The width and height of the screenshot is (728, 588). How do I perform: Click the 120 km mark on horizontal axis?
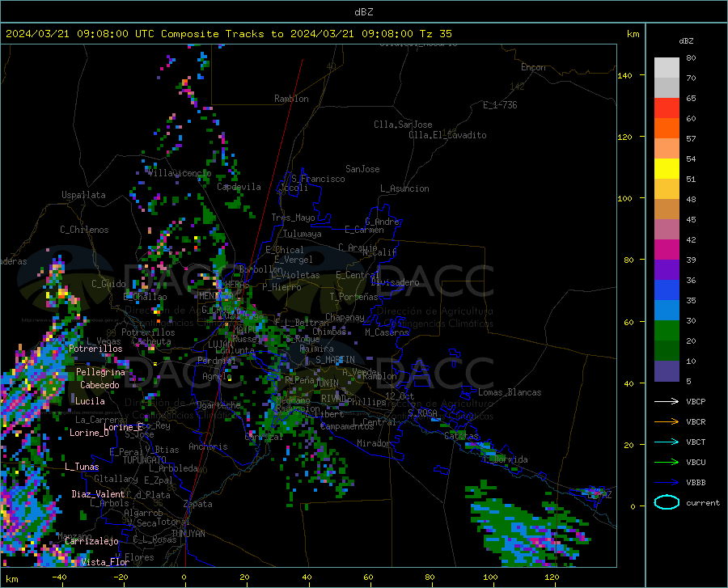pyautogui.click(x=552, y=577)
